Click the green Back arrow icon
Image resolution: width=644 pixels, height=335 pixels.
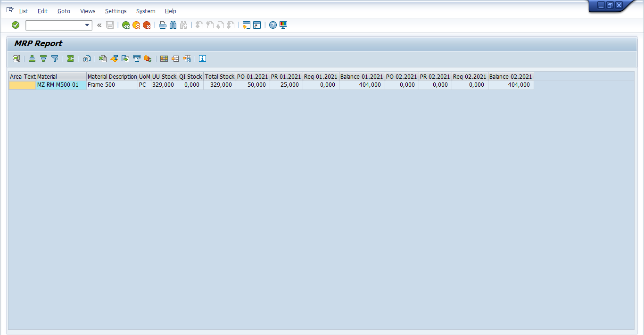point(126,25)
